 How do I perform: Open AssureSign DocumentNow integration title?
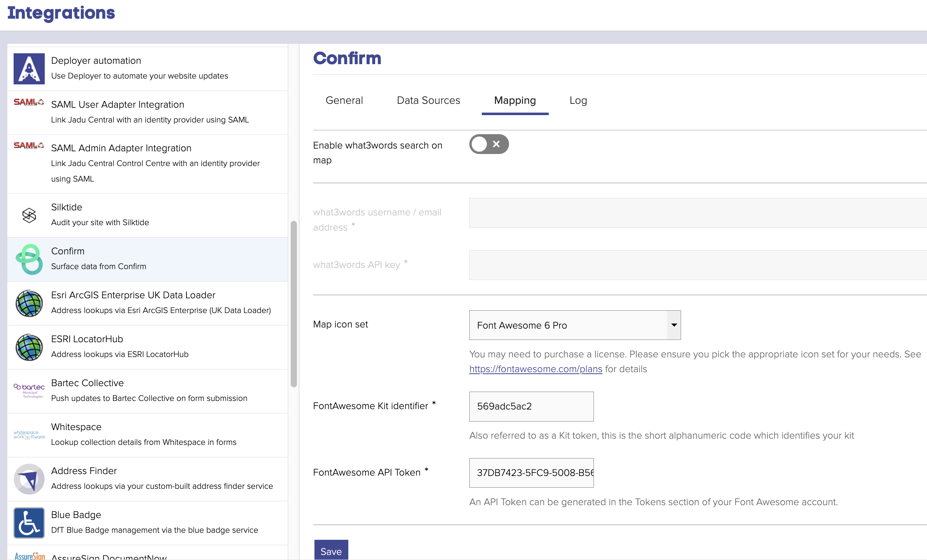pyautogui.click(x=109, y=557)
